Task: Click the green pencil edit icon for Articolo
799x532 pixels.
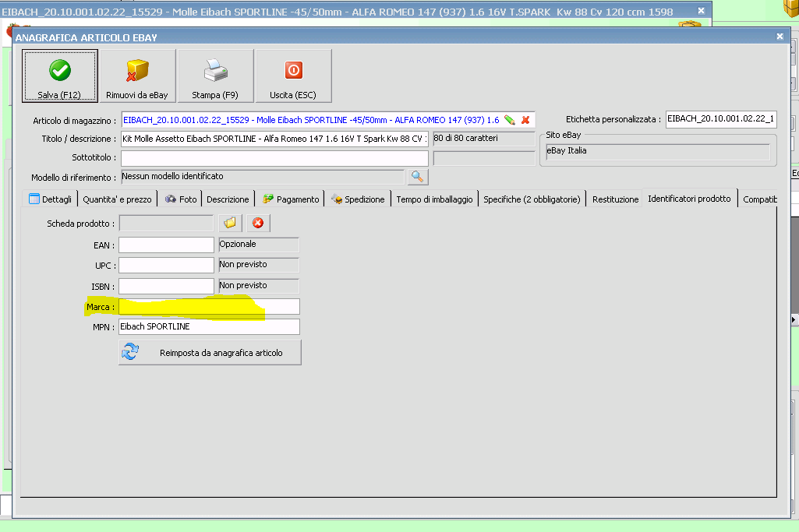Action: 510,120
